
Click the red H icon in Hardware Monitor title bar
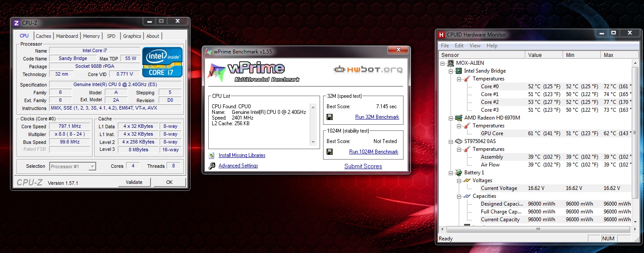coord(441,35)
